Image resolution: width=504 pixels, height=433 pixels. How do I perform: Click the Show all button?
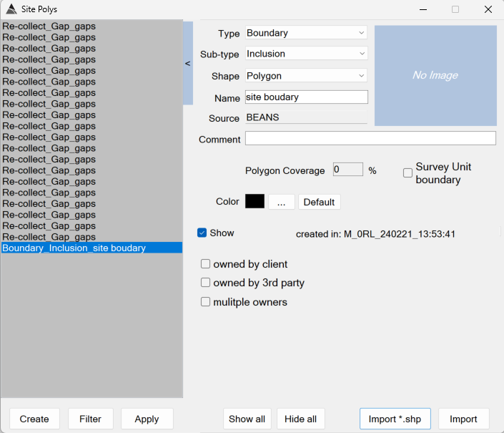tap(247, 419)
